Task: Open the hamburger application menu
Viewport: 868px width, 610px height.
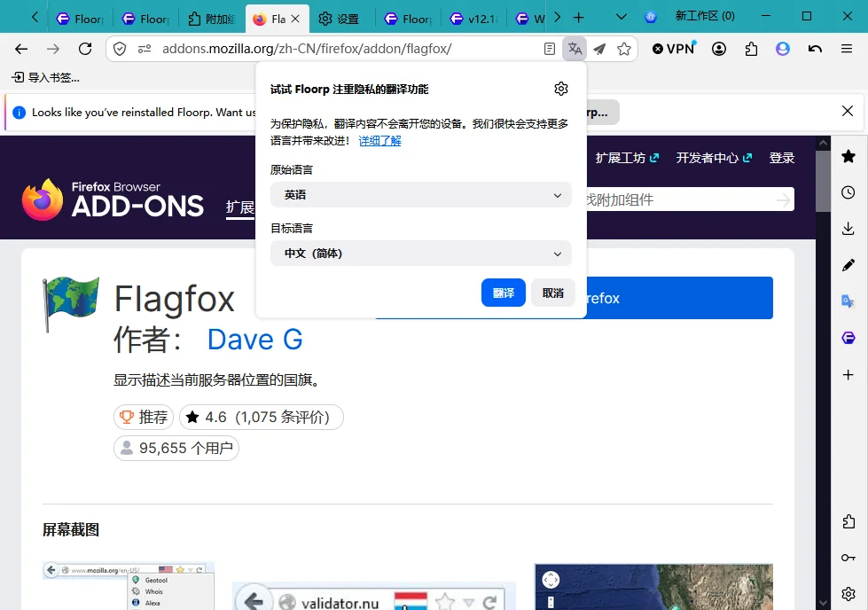Action: (847, 49)
